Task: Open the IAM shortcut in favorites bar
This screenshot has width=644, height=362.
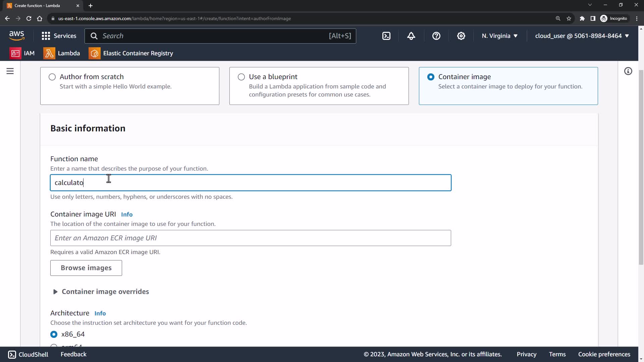Action: 22,53
